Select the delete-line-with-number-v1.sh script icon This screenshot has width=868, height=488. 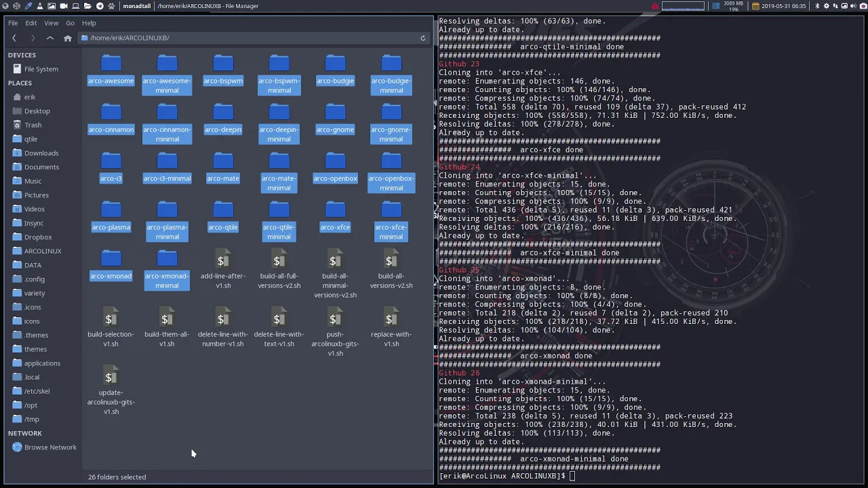223,319
